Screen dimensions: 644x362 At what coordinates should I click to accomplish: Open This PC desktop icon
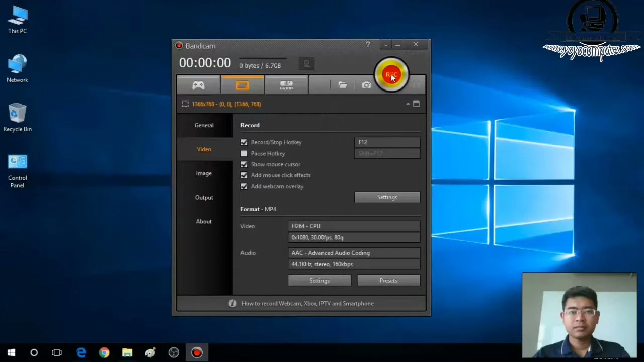(x=18, y=21)
